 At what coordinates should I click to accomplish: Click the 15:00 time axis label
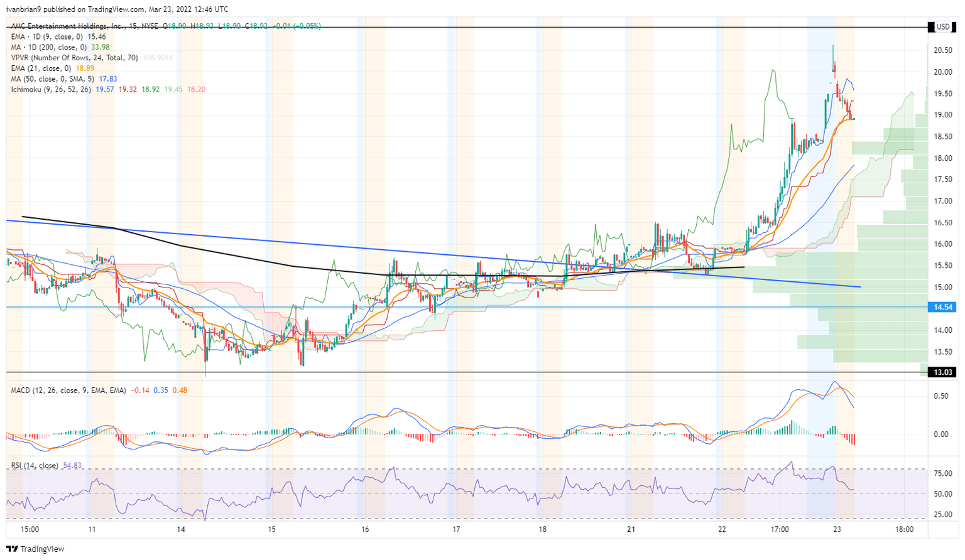pyautogui.click(x=30, y=530)
